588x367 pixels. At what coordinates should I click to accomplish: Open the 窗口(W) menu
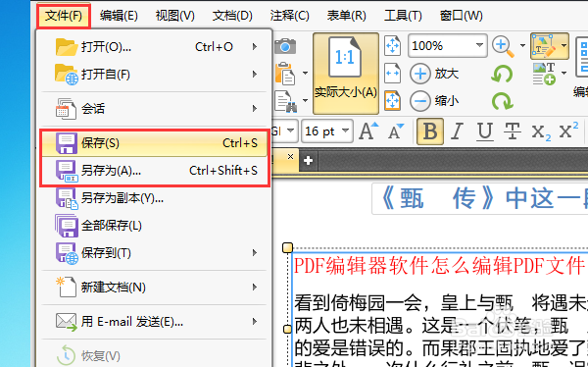(x=461, y=16)
